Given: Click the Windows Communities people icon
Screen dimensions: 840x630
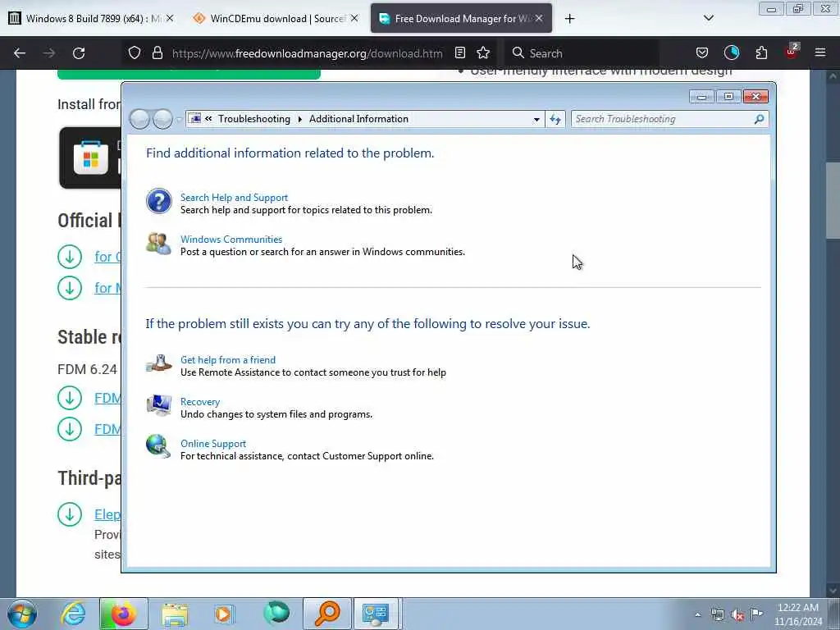Looking at the screenshot, I should [x=158, y=243].
